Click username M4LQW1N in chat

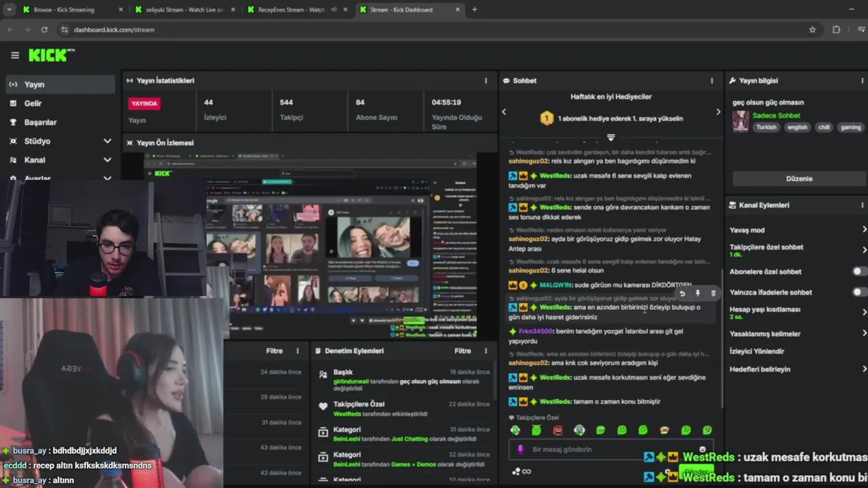tap(555, 285)
